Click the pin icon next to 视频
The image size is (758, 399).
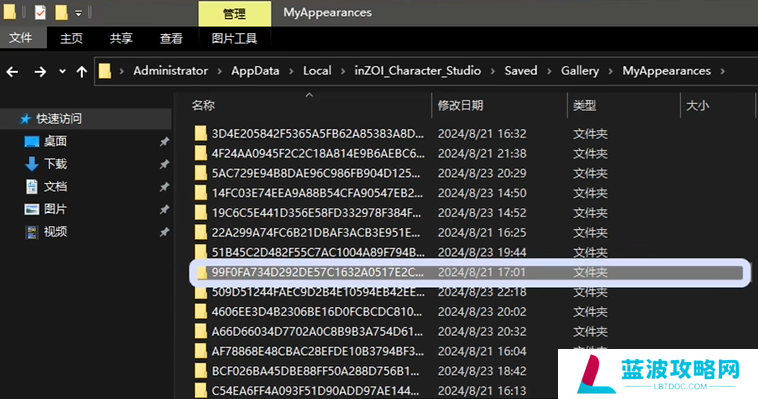pyautogui.click(x=164, y=232)
